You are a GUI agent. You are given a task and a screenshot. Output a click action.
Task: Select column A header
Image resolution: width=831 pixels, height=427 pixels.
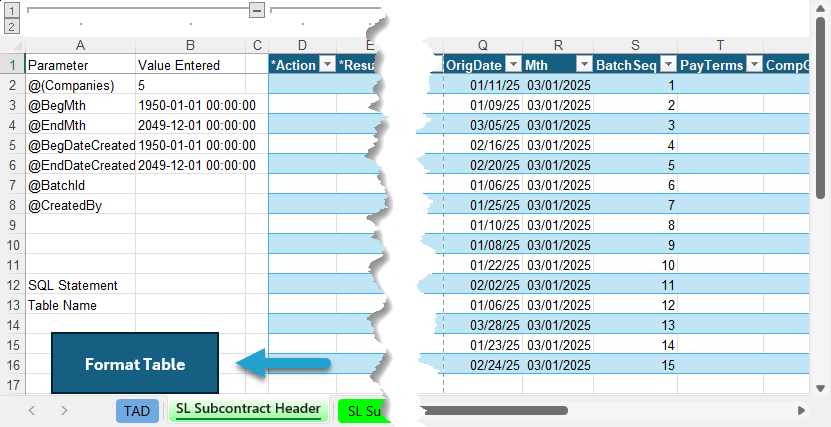coord(80,45)
